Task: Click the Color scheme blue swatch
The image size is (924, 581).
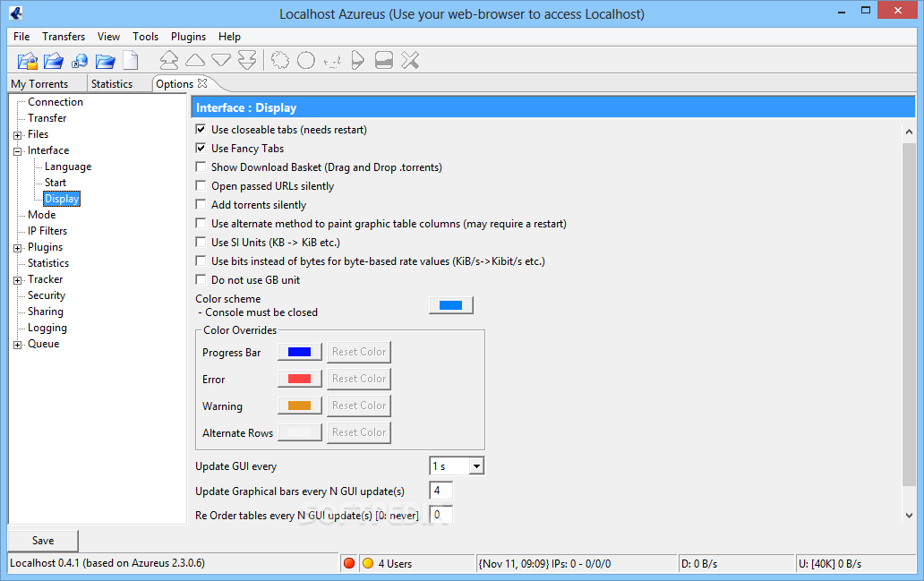Action: [450, 305]
